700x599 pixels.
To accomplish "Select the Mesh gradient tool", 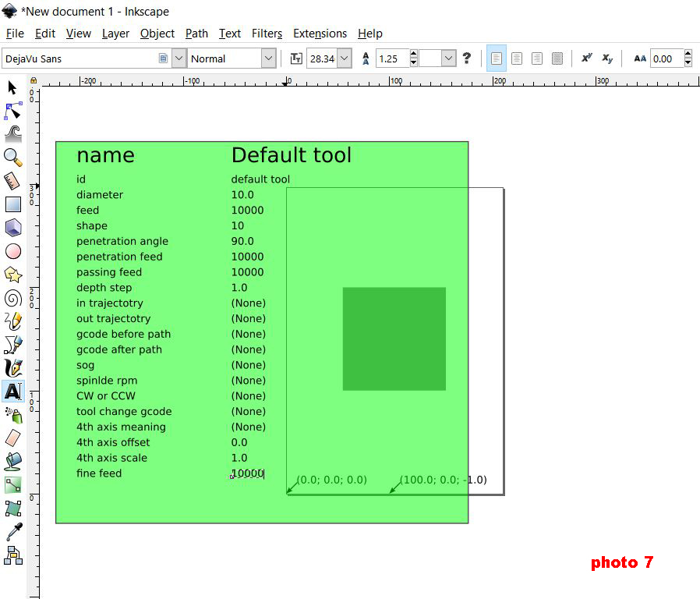I will 13,509.
